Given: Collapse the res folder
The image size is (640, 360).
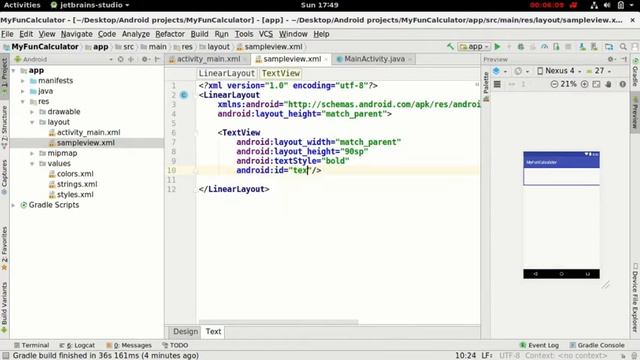Looking at the screenshot, I should [23, 102].
